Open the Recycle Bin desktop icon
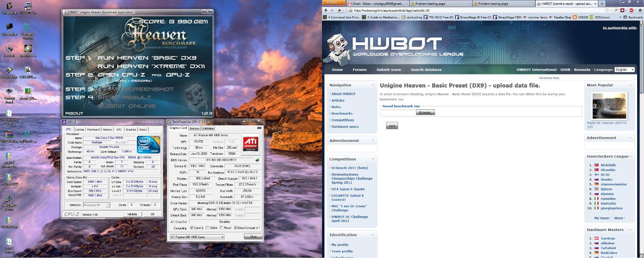 tap(9, 72)
